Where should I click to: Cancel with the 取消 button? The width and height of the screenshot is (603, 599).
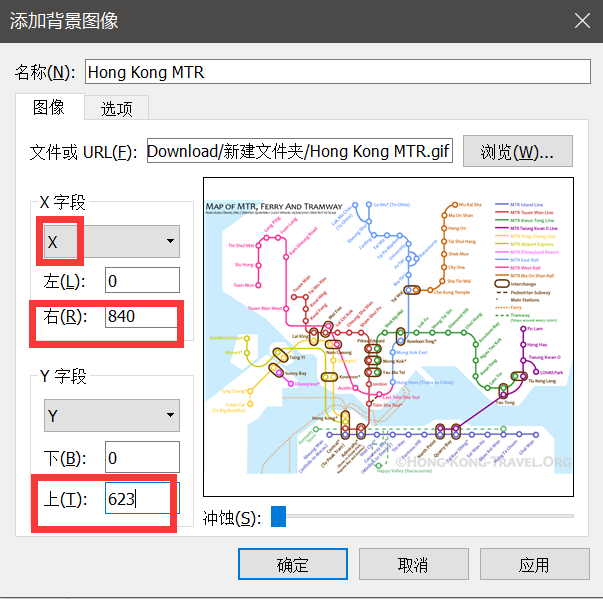[x=414, y=564]
